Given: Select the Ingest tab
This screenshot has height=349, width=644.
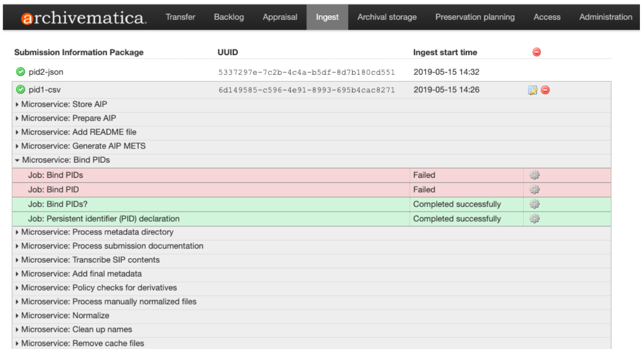Looking at the screenshot, I should click(x=328, y=17).
